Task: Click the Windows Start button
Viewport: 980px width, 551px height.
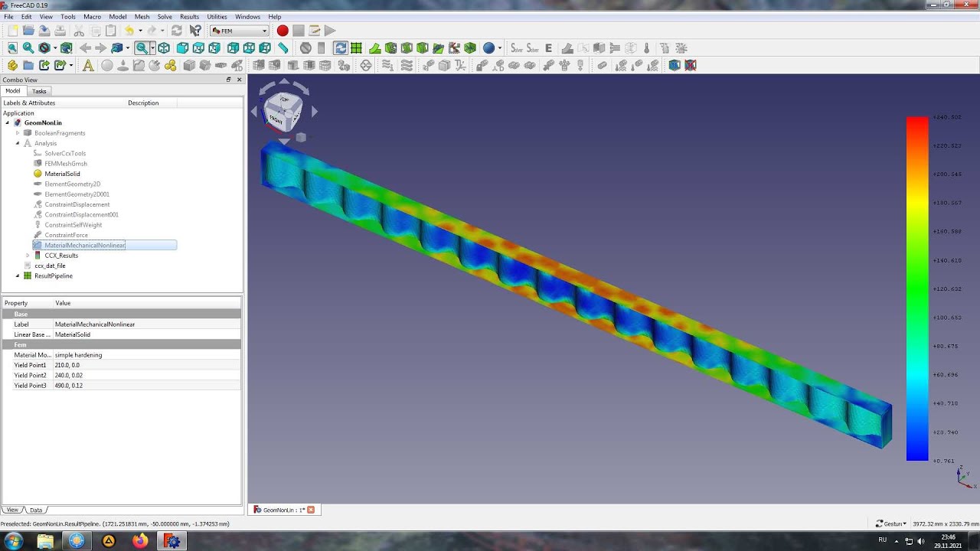Action: (x=14, y=541)
